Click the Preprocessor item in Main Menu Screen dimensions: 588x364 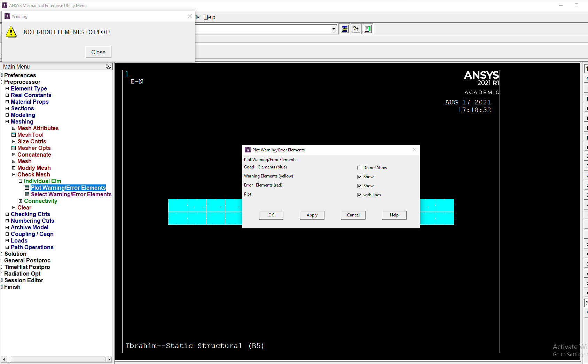pyautogui.click(x=22, y=82)
